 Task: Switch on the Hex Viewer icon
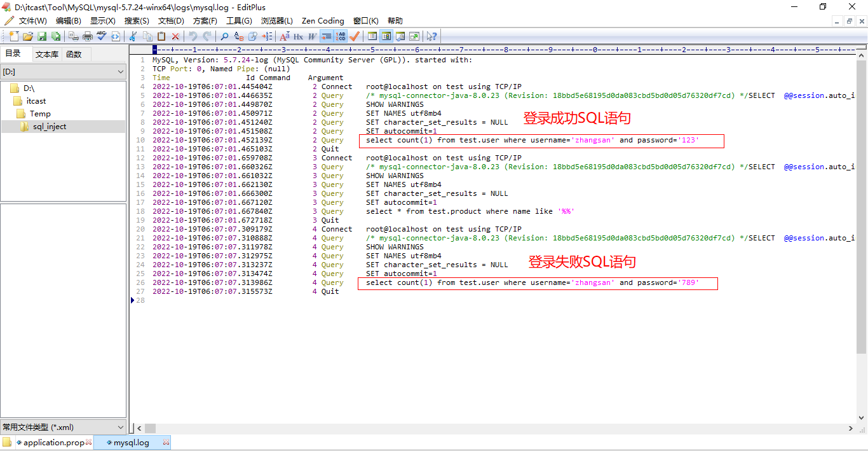tap(298, 36)
